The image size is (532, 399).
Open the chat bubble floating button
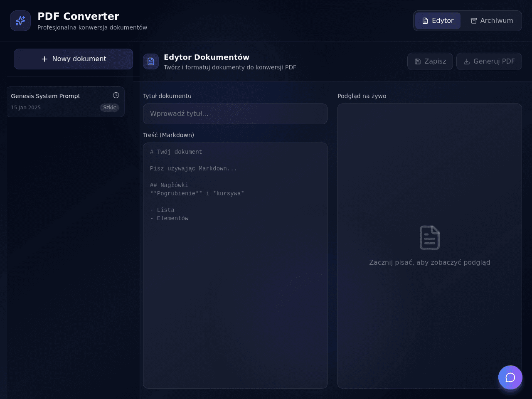point(510,377)
